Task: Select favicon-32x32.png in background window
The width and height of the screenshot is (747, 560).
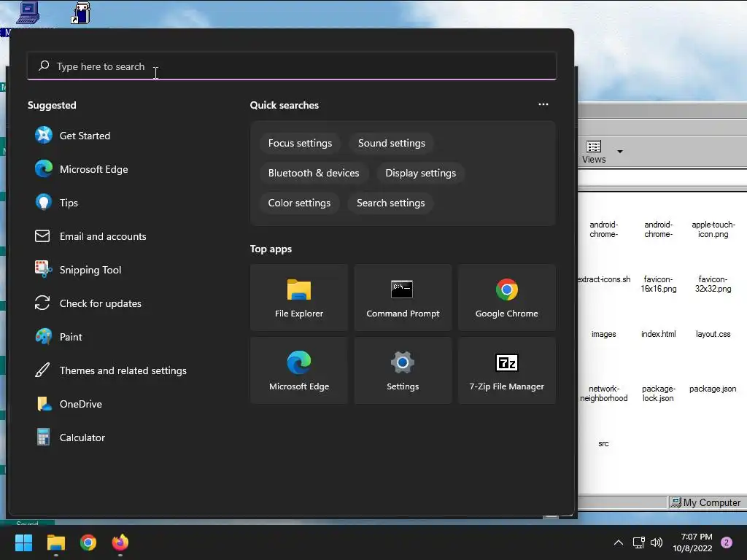Action: click(713, 284)
